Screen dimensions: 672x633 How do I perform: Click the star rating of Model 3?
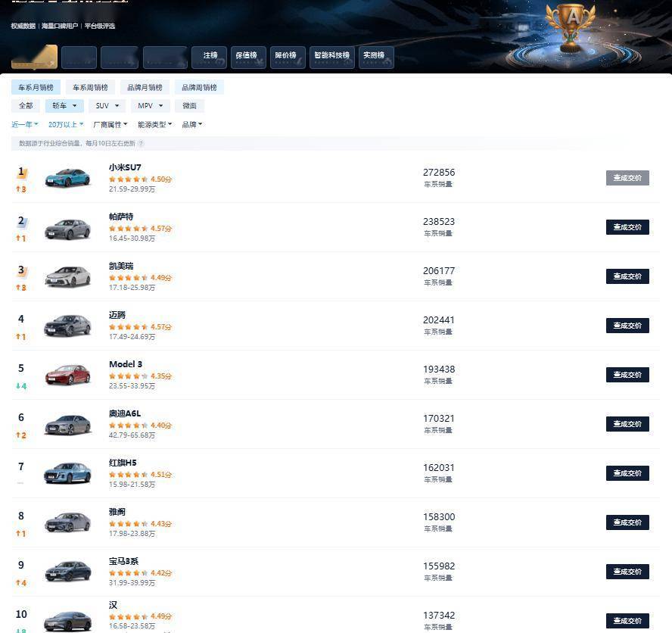[125, 376]
